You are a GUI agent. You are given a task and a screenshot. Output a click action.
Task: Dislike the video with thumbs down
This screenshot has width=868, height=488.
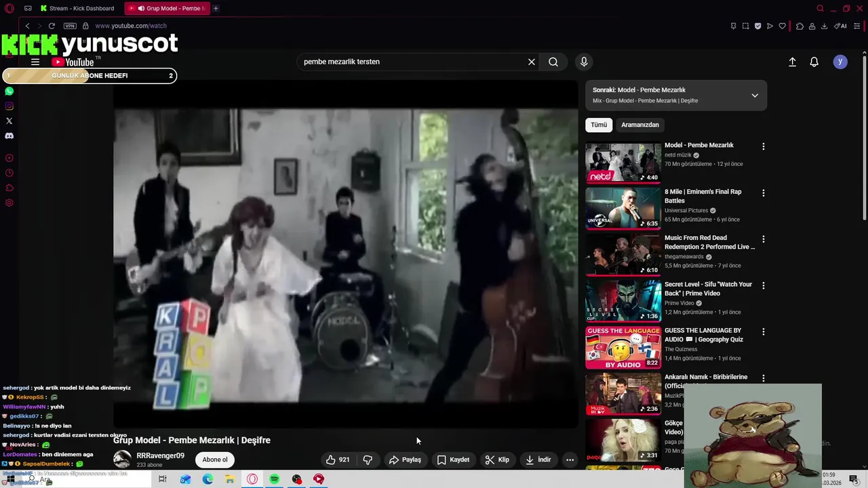point(368,460)
